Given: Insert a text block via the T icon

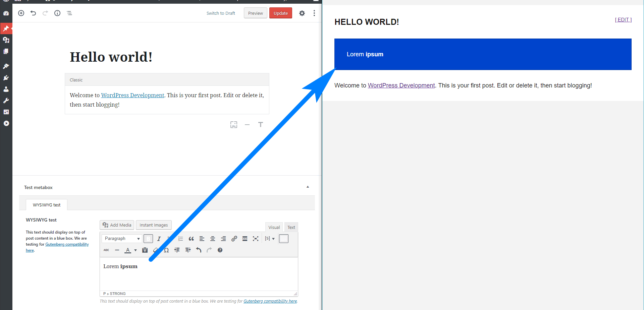Looking at the screenshot, I should (x=261, y=125).
